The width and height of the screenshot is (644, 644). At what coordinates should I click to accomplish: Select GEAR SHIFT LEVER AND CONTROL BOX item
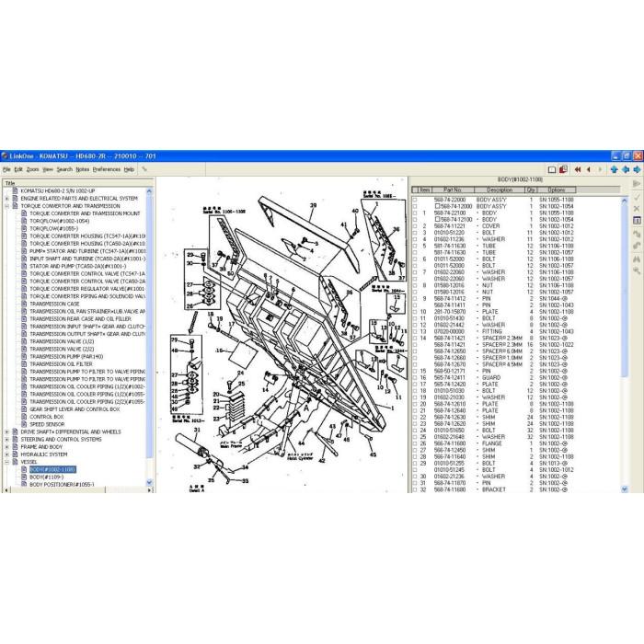click(x=75, y=409)
